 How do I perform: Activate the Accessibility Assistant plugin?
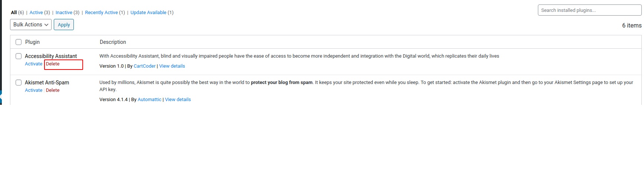(x=33, y=64)
